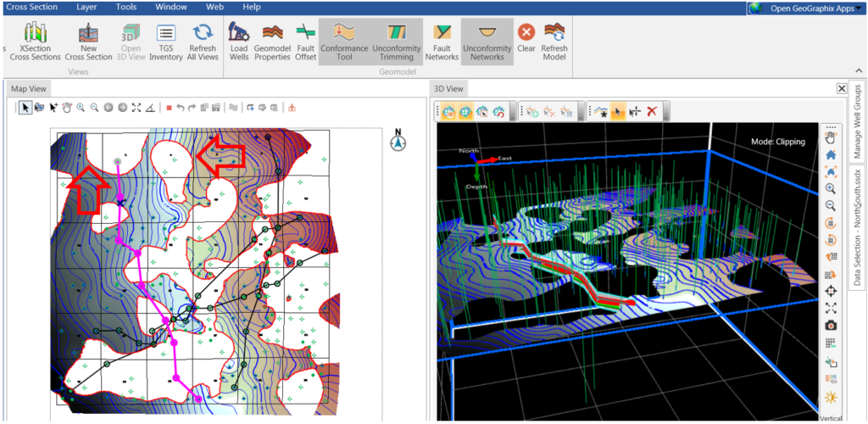Click Refresh Model in the ribbon
Image resolution: width=868 pixels, height=424 pixels.
[x=554, y=42]
